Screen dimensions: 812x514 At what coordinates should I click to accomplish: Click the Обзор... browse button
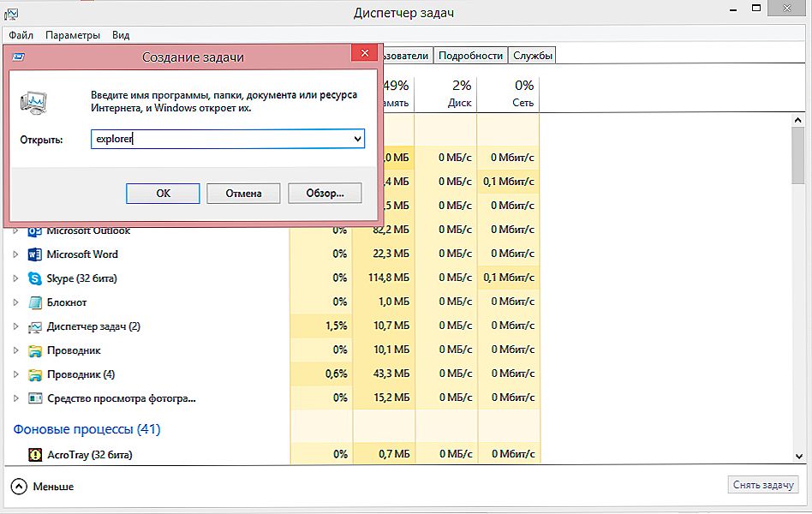(325, 194)
